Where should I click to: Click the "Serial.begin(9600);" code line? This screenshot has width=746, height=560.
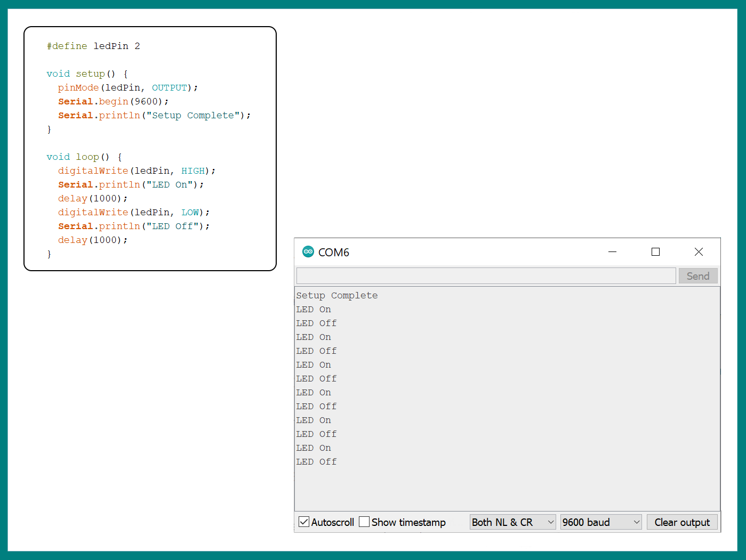(x=114, y=102)
